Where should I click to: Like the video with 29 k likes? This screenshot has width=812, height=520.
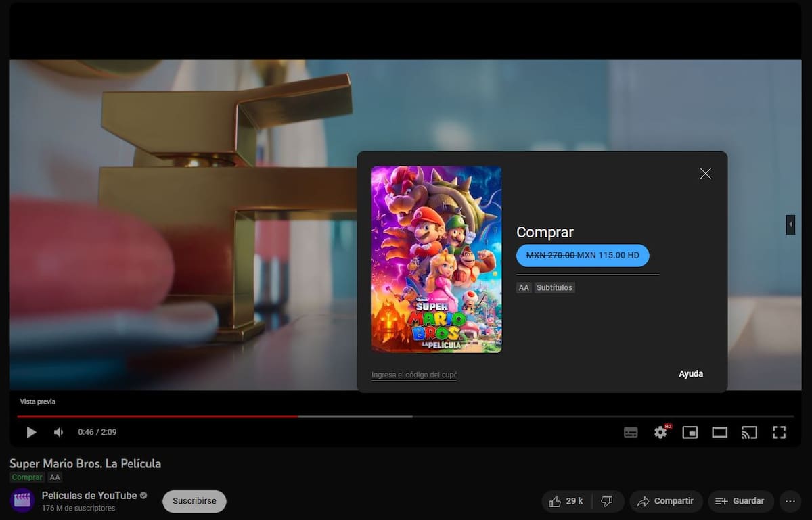coord(566,501)
